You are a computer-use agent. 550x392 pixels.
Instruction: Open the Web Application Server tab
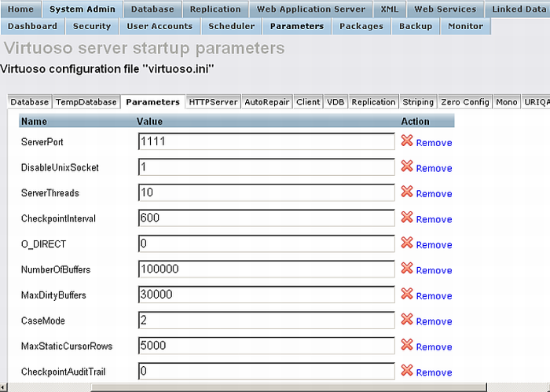(311, 9)
